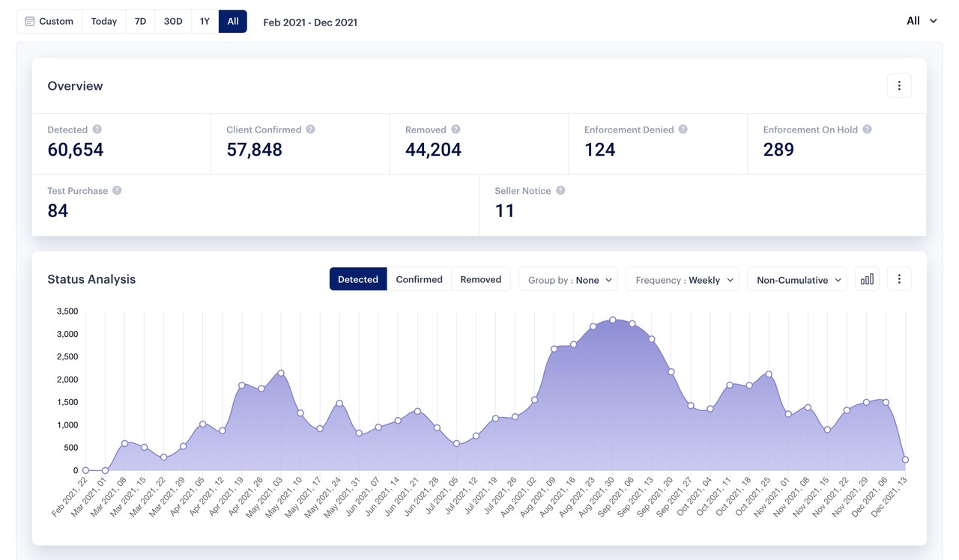This screenshot has height=560, width=959.
Task: Click the help icon beside Client Confirmed
Action: point(310,130)
